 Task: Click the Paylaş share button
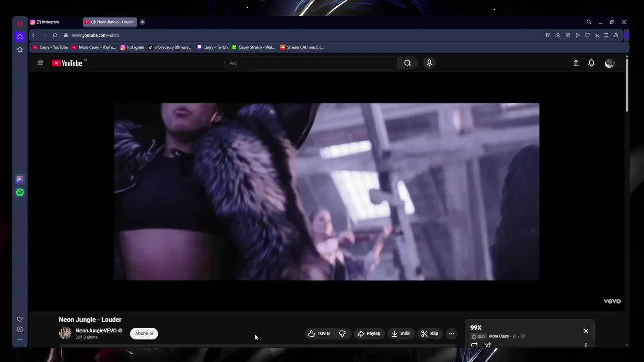pos(369,333)
